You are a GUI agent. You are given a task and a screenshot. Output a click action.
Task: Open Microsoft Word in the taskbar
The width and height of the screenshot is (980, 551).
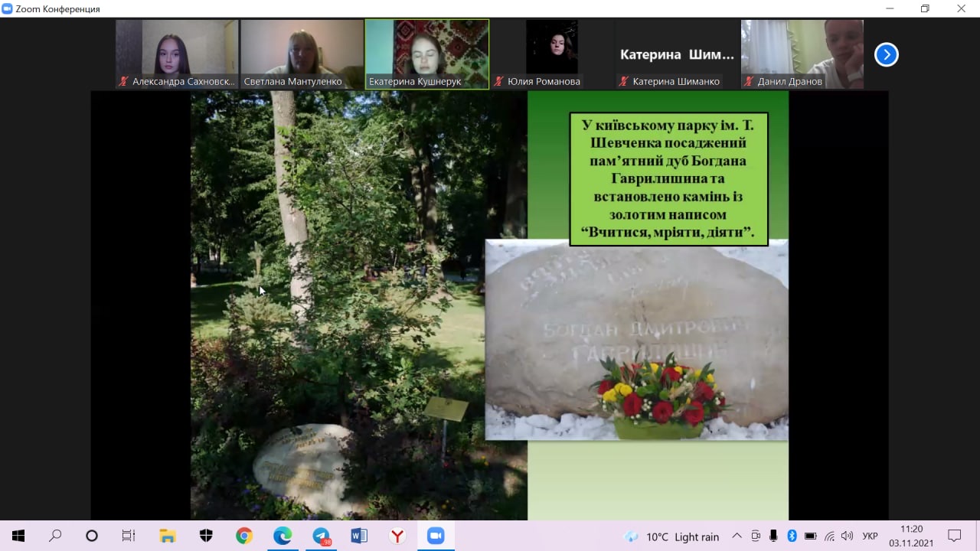tap(359, 536)
